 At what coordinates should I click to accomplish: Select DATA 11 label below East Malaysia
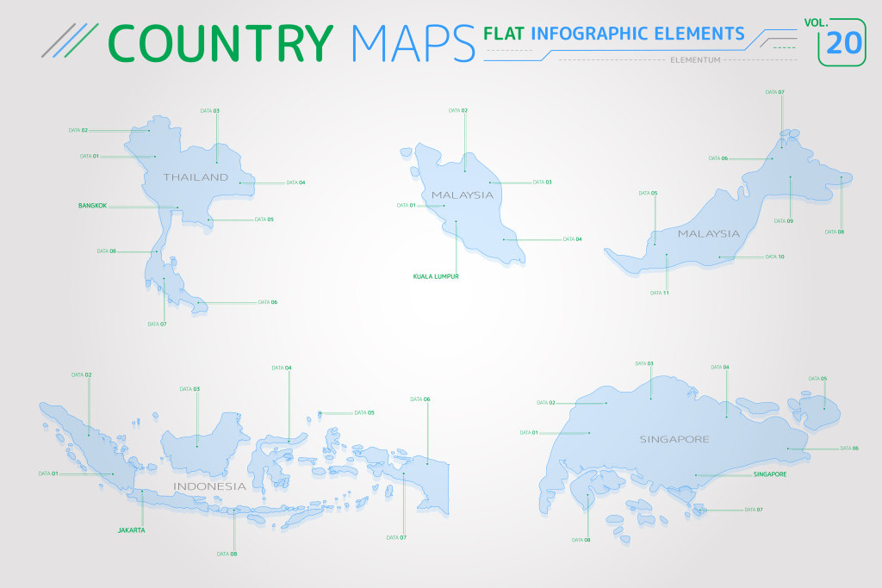[659, 293]
